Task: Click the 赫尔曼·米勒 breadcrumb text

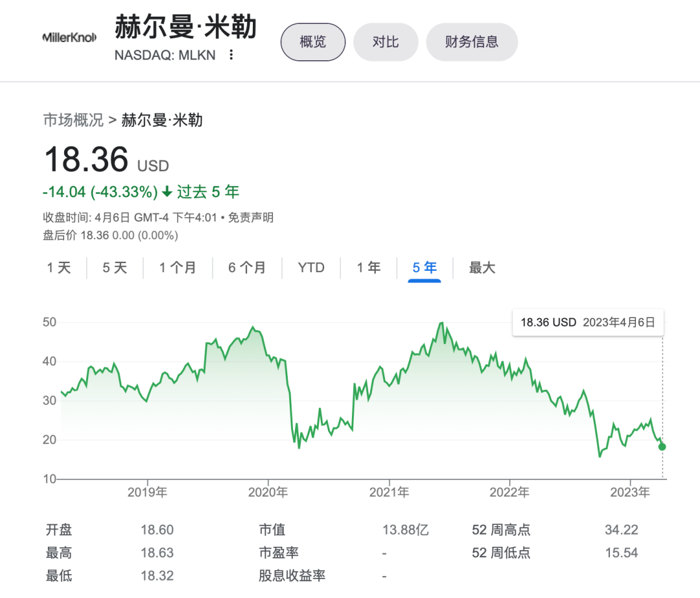Action: (x=162, y=120)
